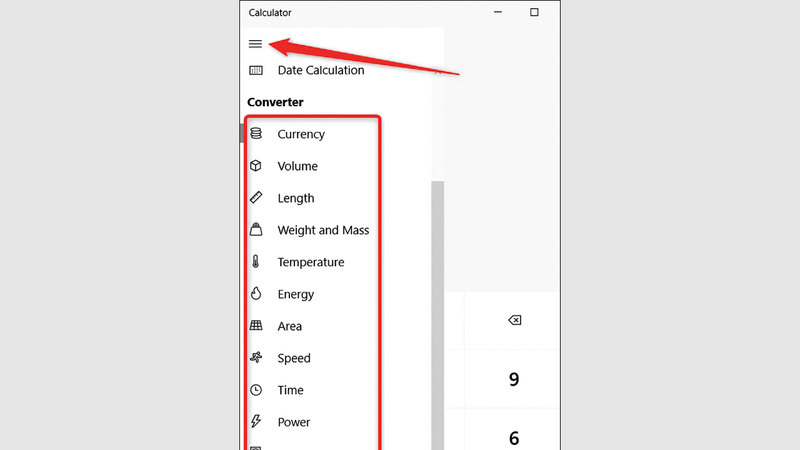Click the Weight and Mass icon
Viewport: 800px width, 450px height.
(256, 230)
